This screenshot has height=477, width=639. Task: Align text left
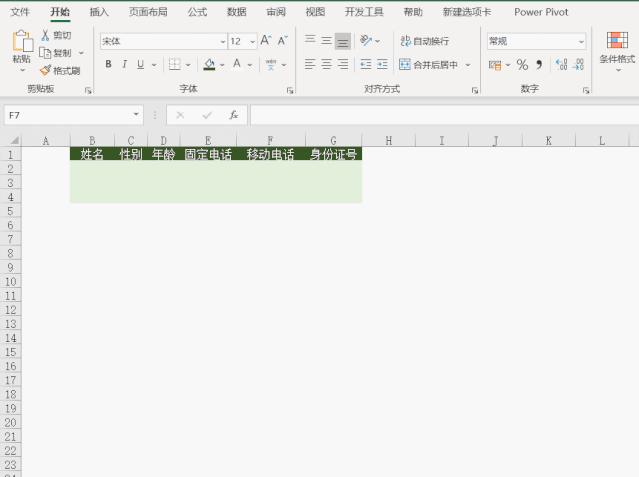pos(310,64)
